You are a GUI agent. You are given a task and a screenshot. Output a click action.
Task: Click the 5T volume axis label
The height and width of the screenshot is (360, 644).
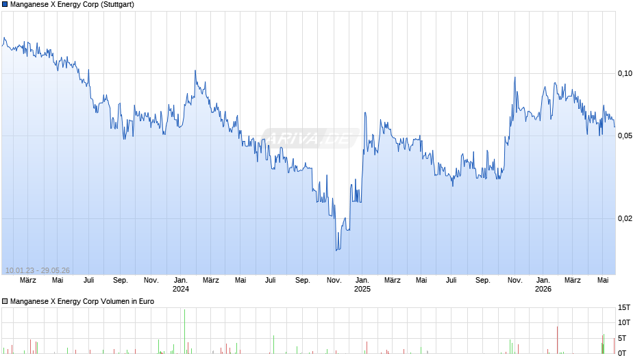pyautogui.click(x=622, y=338)
